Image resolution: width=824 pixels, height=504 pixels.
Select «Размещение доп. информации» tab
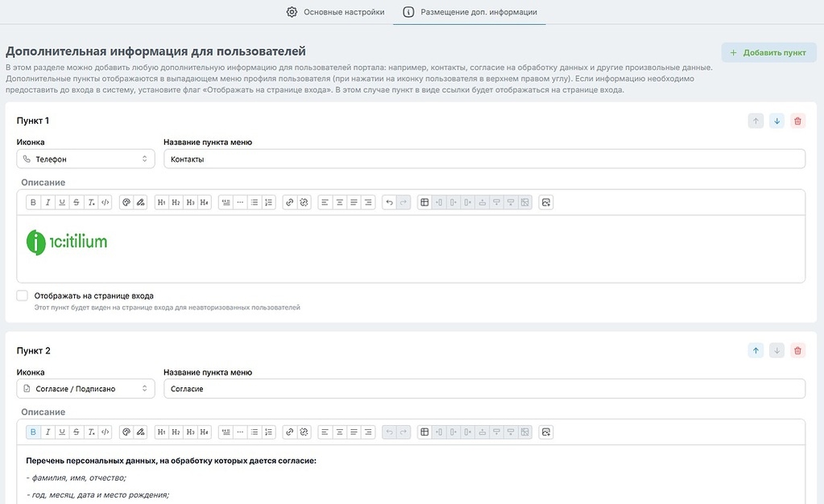(x=470, y=12)
